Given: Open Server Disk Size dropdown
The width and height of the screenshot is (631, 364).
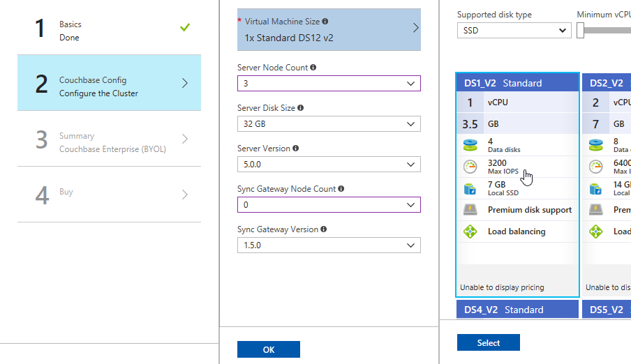Looking at the screenshot, I should (x=329, y=124).
